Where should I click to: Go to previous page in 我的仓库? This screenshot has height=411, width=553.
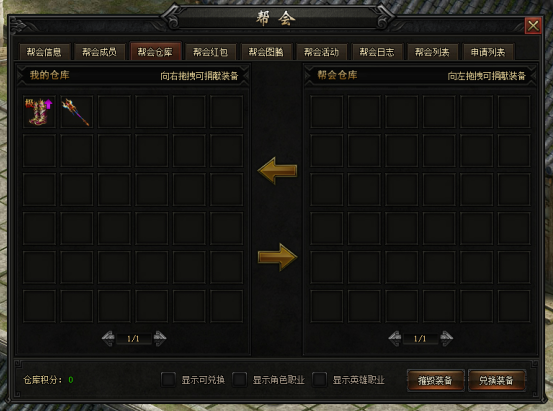(x=108, y=339)
